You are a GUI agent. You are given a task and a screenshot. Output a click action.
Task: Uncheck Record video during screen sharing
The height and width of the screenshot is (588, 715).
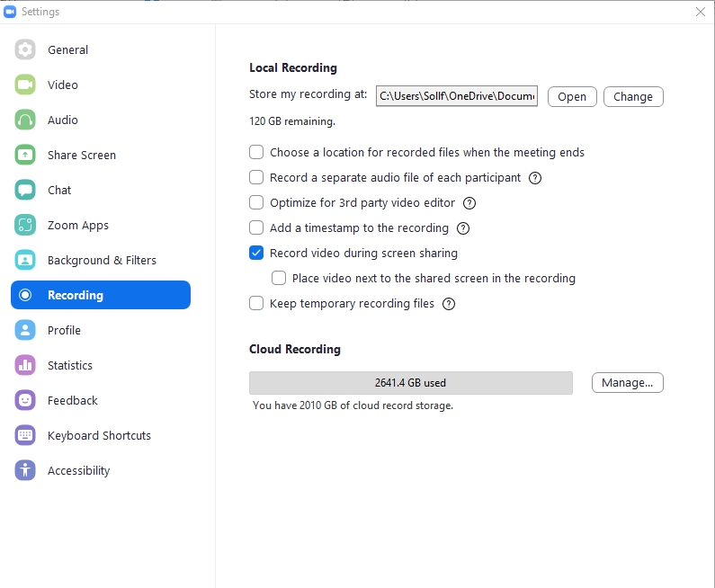[x=256, y=254]
